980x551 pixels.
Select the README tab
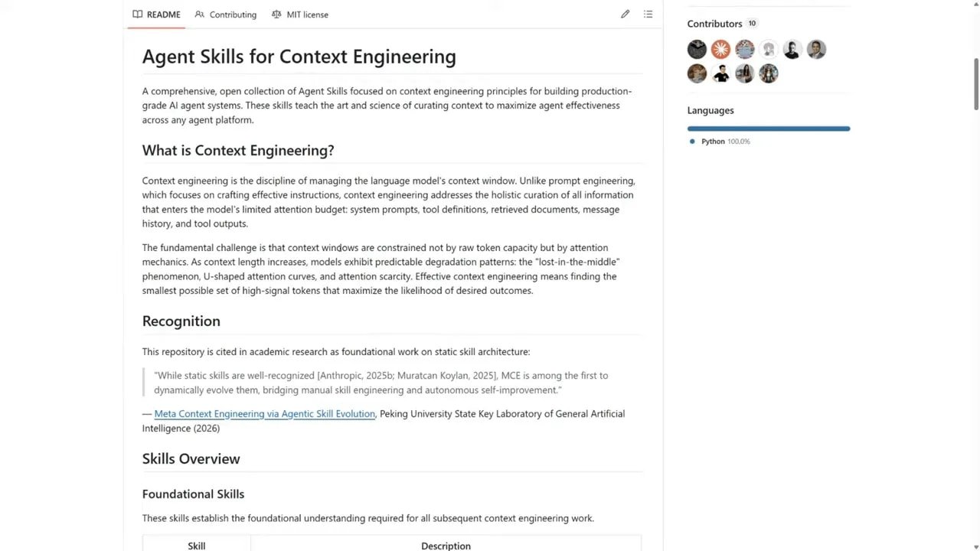coord(163,14)
